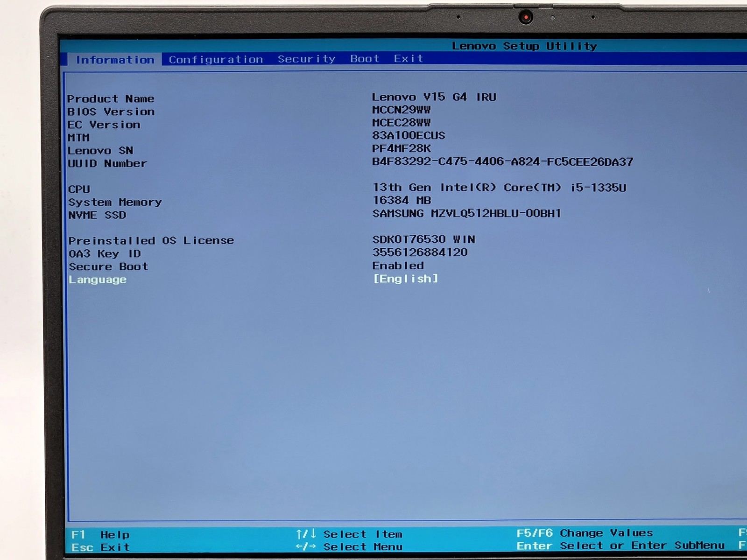The width and height of the screenshot is (747, 560).
Task: Click the F1 Help hint
Action: 100,534
